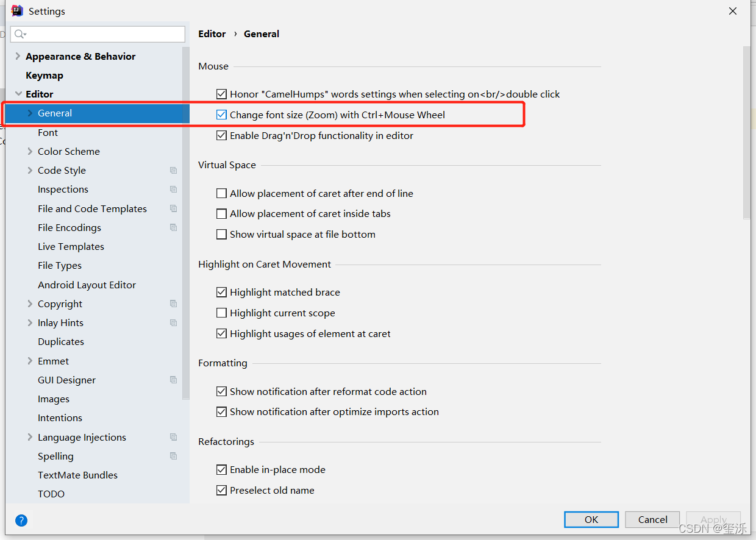
Task: Expand the Inlay Hints node
Action: (x=30, y=322)
